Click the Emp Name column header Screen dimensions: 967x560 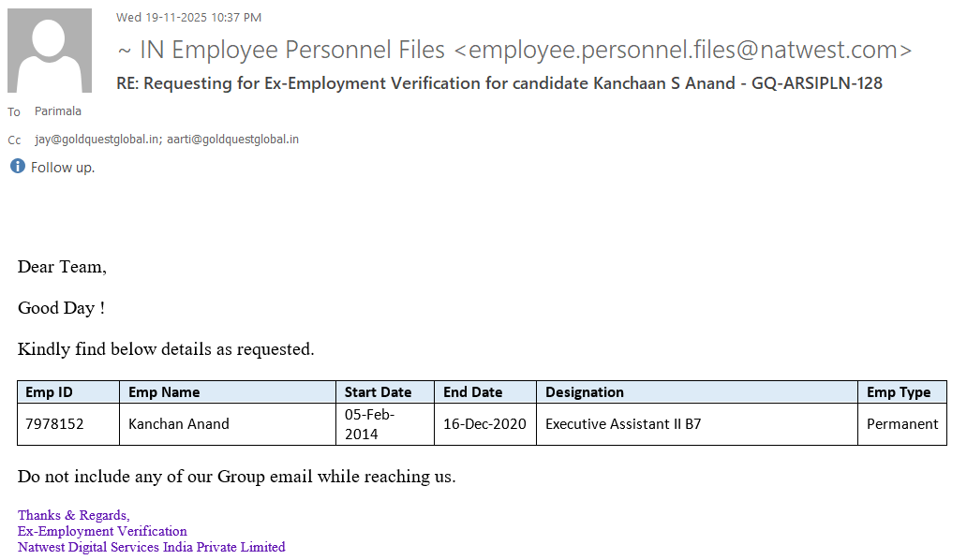pyautogui.click(x=164, y=392)
